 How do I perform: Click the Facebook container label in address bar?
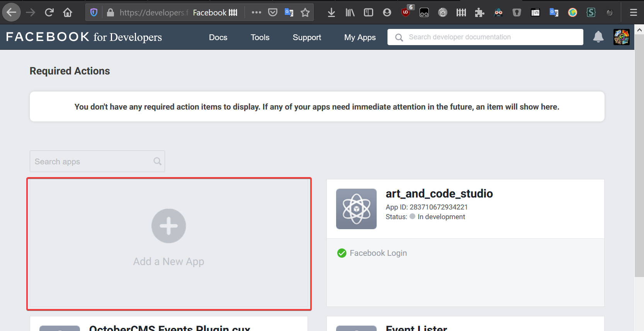click(x=215, y=12)
